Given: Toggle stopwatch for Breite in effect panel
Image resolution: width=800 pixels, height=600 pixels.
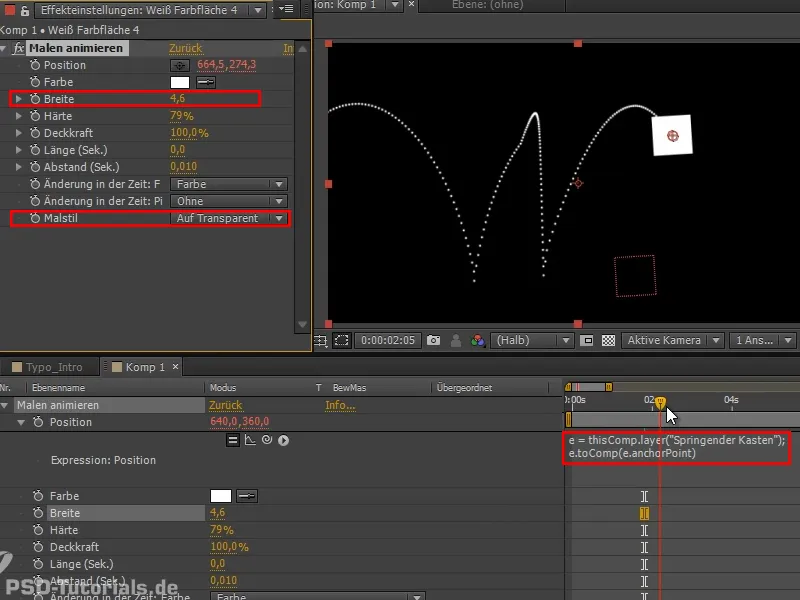Looking at the screenshot, I should [x=35, y=99].
